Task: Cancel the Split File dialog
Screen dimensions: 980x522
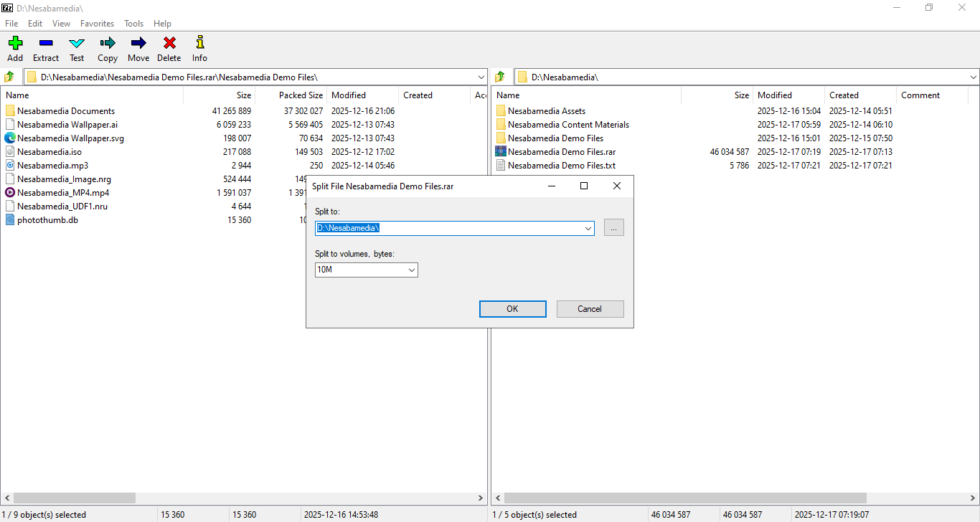Action: pyautogui.click(x=590, y=309)
